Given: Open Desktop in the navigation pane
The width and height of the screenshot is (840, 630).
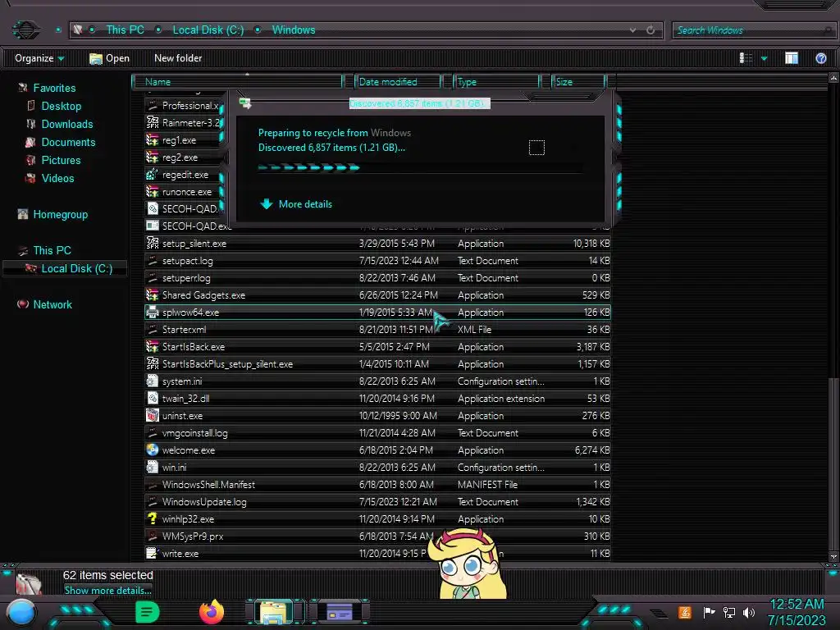Looking at the screenshot, I should coord(61,106).
